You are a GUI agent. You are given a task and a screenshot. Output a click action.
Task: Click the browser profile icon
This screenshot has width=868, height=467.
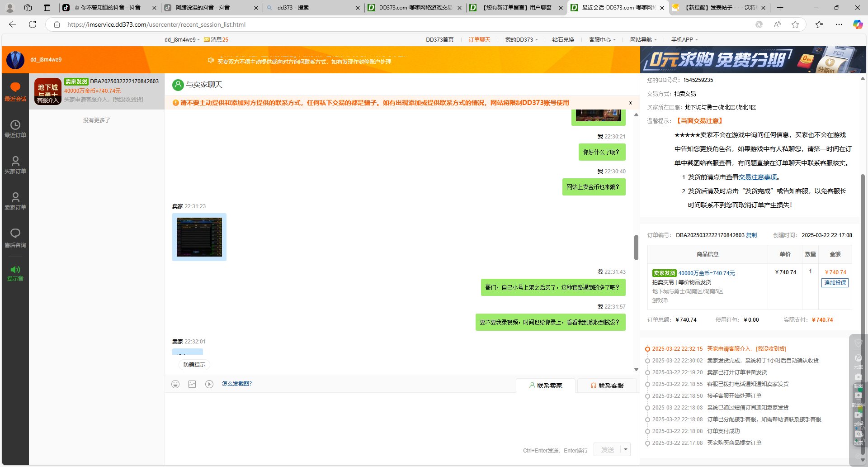pos(10,8)
